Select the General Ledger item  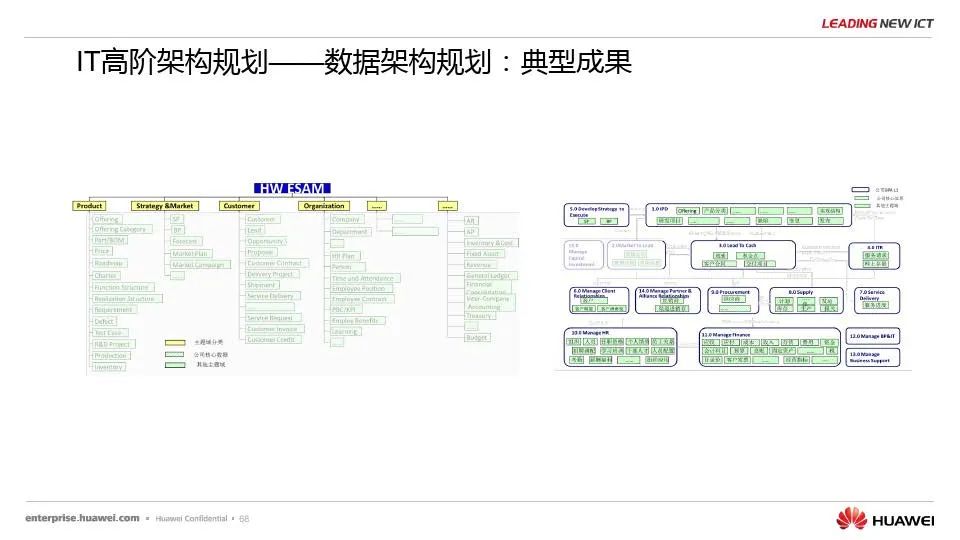(x=488, y=275)
